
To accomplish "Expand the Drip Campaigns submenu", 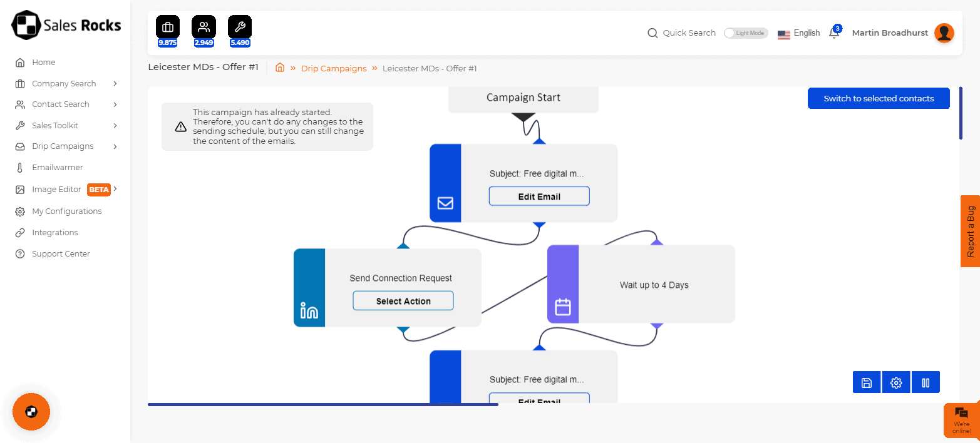I will pyautogui.click(x=115, y=146).
